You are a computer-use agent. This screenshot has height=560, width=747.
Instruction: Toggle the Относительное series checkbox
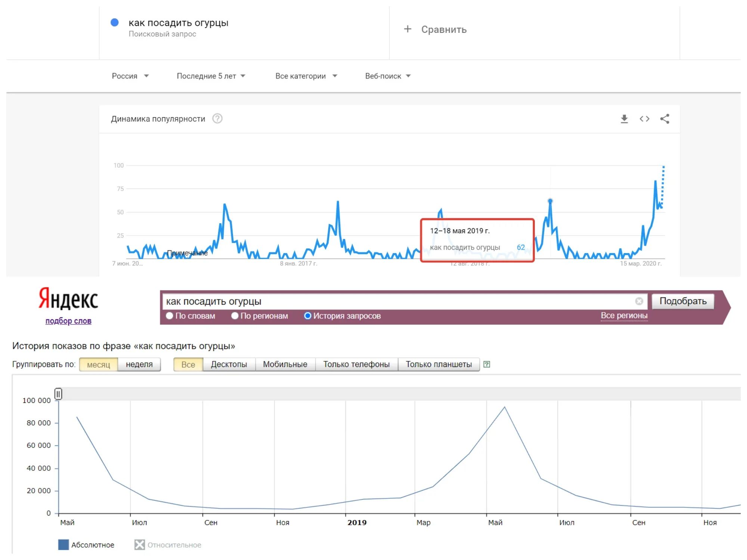coord(139,545)
